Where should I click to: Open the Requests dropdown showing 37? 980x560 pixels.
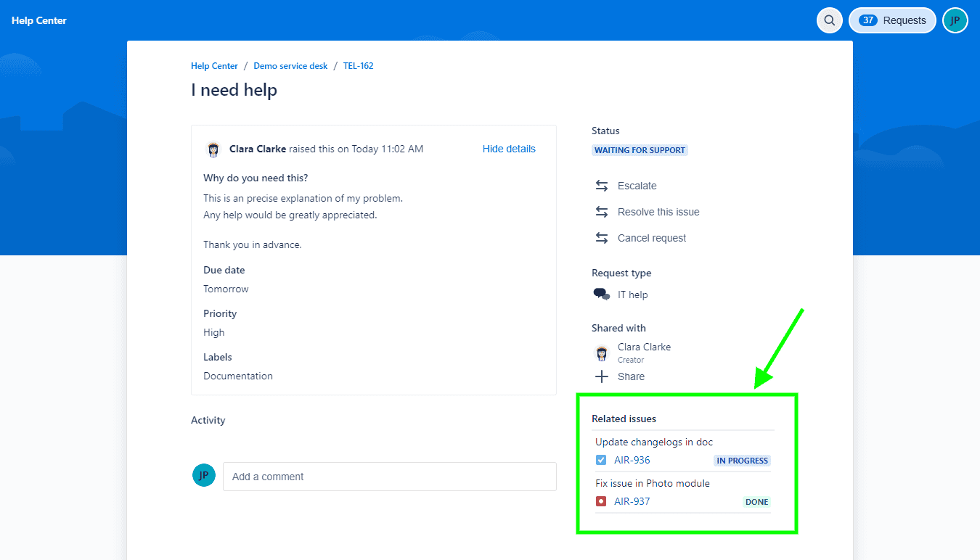click(892, 20)
